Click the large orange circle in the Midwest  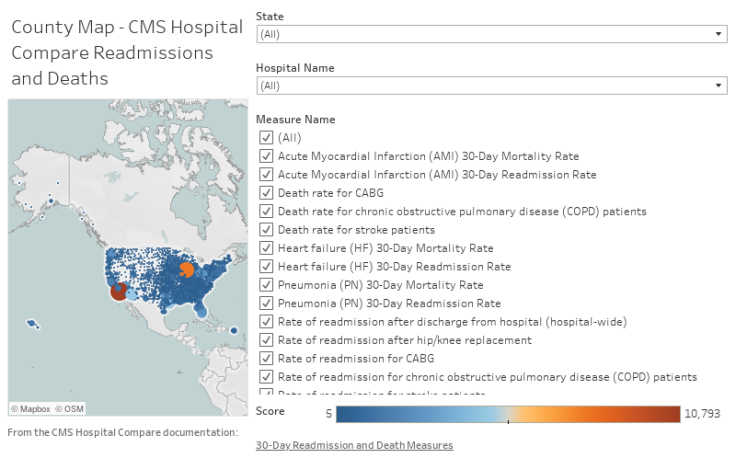(186, 269)
